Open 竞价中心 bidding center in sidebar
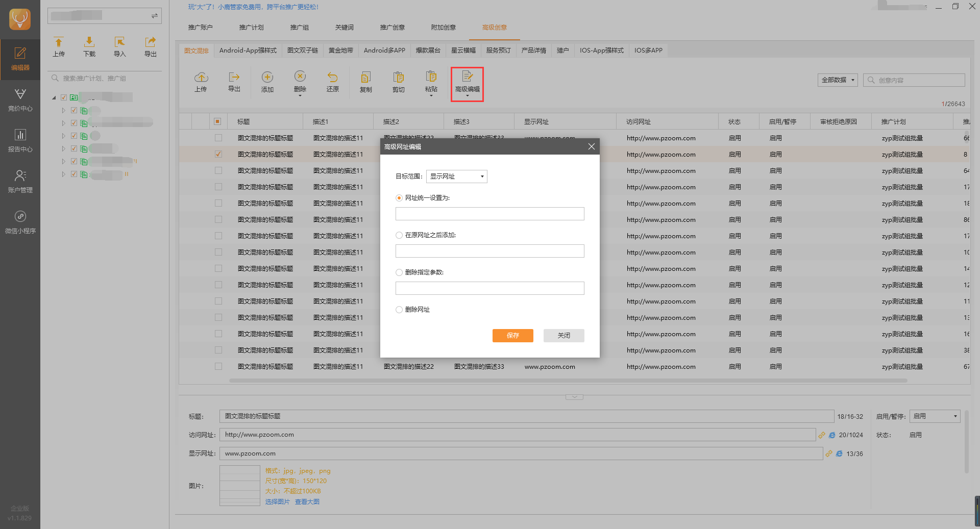The height and width of the screenshot is (529, 980). click(20, 100)
